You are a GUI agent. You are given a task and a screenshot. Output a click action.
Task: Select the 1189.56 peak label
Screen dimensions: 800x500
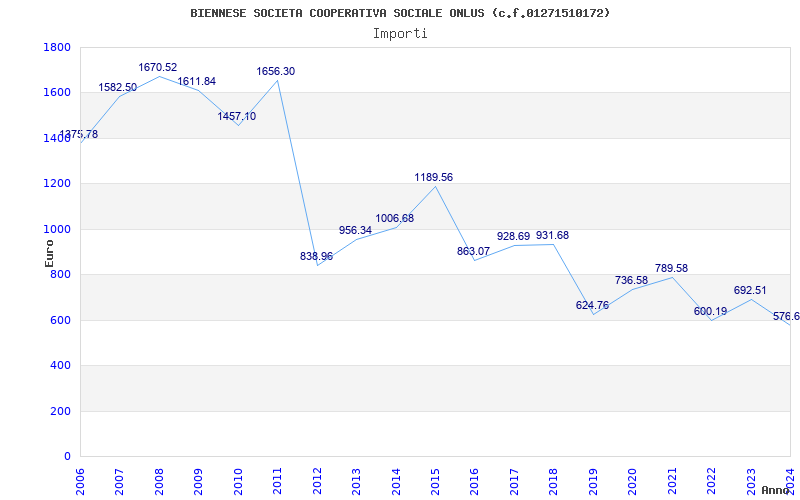click(434, 178)
